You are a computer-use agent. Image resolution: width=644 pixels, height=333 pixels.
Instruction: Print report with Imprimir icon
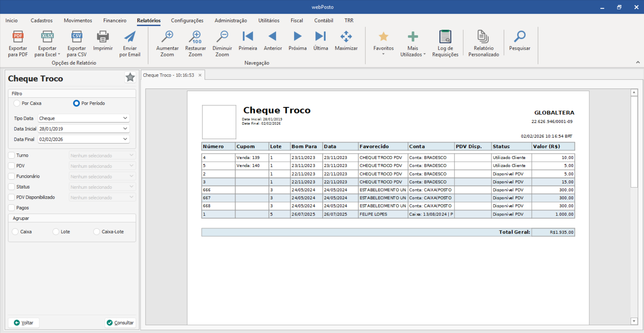click(103, 37)
